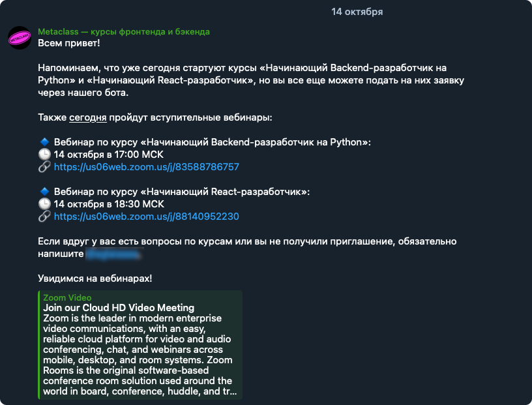Image resolution: width=532 pixels, height=405 pixels.
Task: Click the clock emoji beside 17:00 МСК
Action: point(44,155)
